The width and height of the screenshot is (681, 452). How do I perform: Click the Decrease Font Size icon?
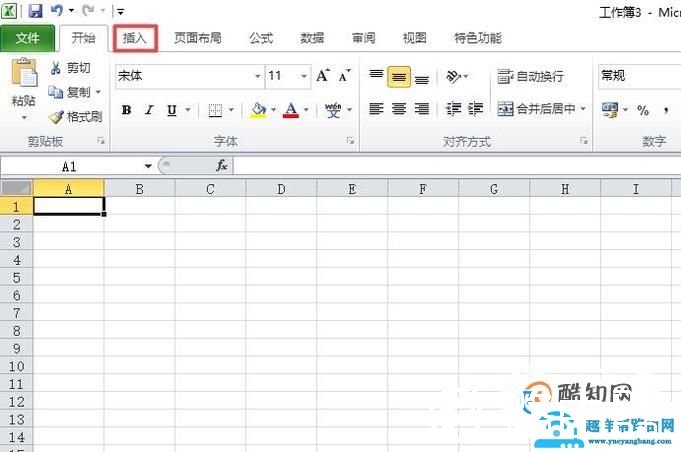[x=345, y=76]
